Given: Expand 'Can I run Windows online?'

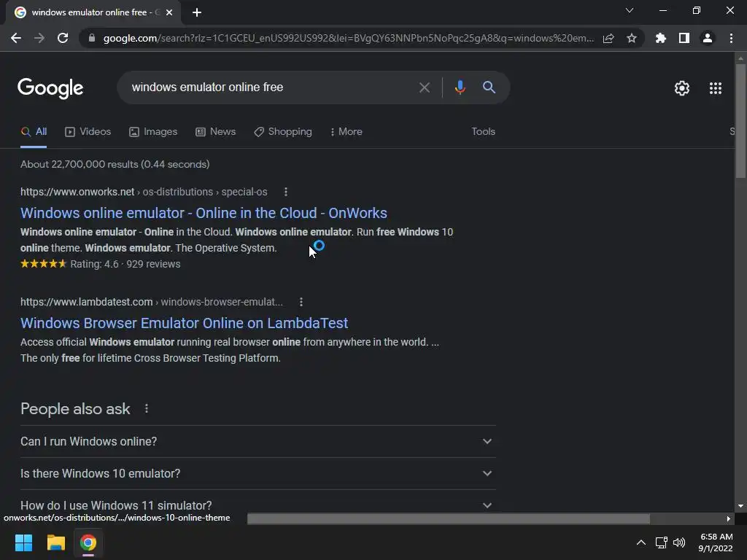Looking at the screenshot, I should pyautogui.click(x=258, y=441).
